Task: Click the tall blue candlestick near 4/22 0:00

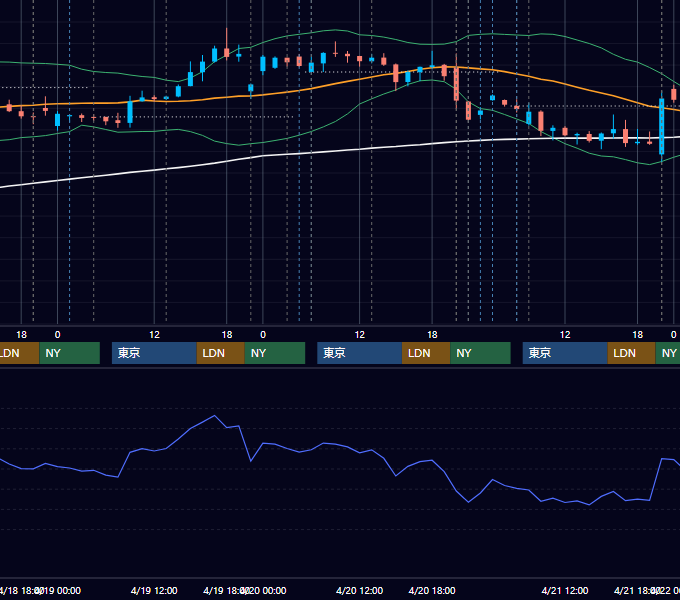Action: (661, 126)
